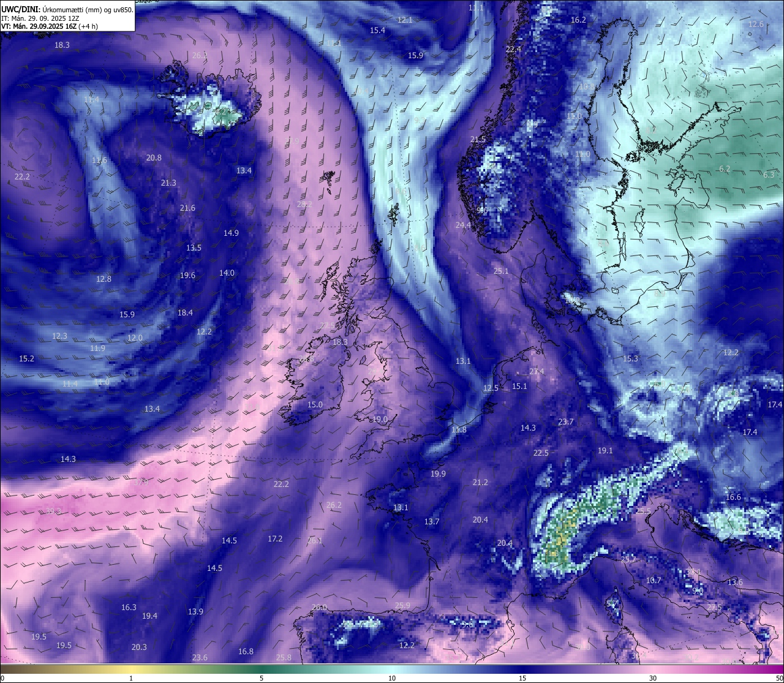The height and width of the screenshot is (683, 784).
Task: Click the 17.2 value label
Action: (275, 538)
